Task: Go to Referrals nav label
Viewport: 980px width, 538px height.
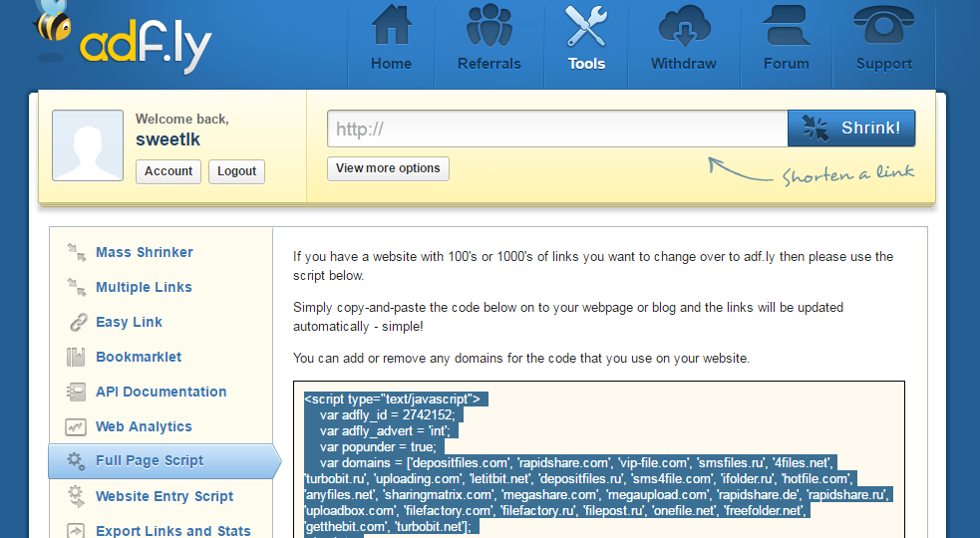Action: (x=489, y=64)
